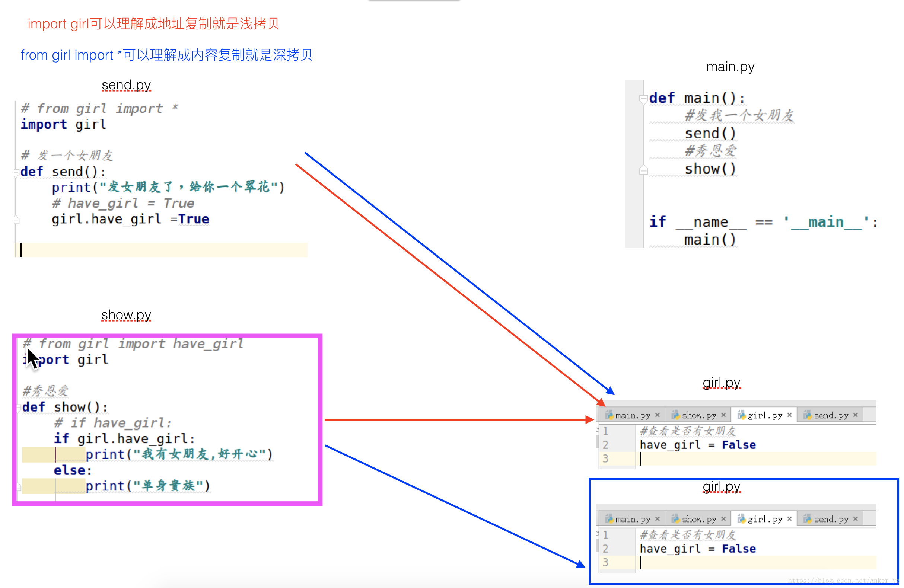Click Python file icon on lower send.py tab
Screen dimensions: 904x588
pyautogui.click(x=808, y=518)
